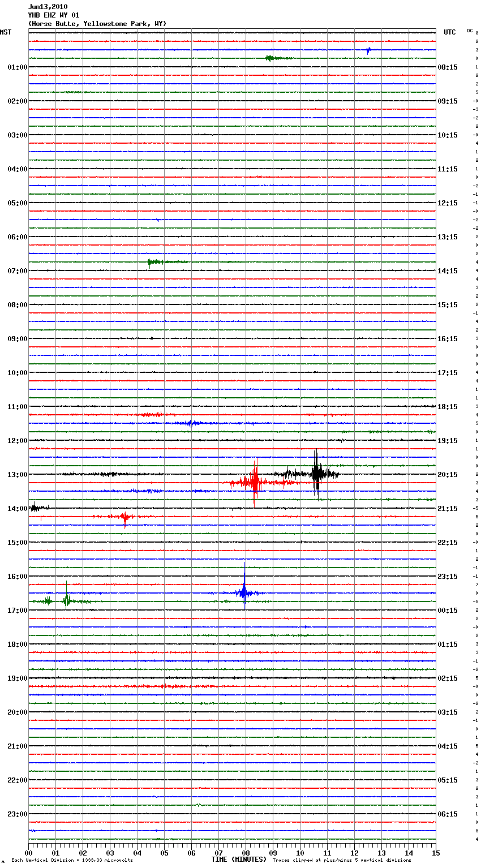
Task: Select the "07:00" MST time label
Action: tap(18, 271)
